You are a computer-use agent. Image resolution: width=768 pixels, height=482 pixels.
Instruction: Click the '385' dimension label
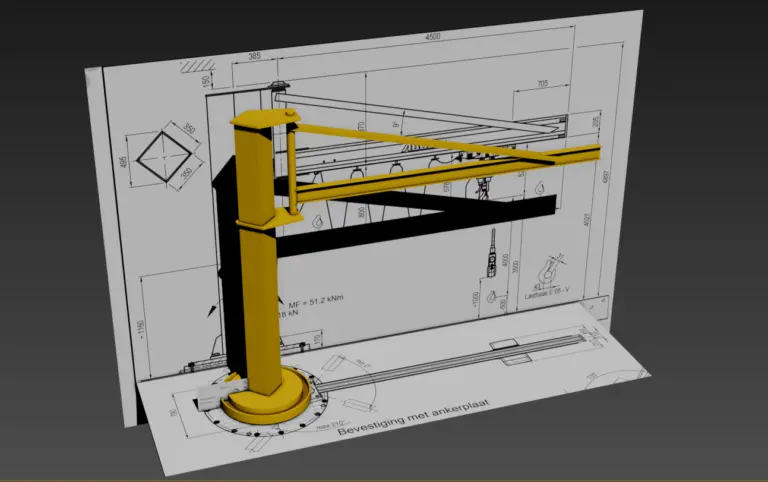tap(255, 56)
